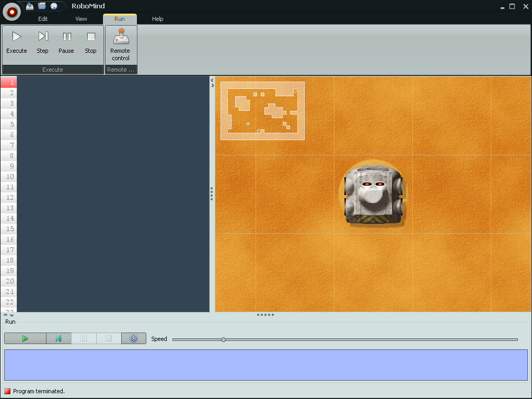Click line number 1 in the editor gutter
The height and width of the screenshot is (399, 532).
(x=9, y=83)
